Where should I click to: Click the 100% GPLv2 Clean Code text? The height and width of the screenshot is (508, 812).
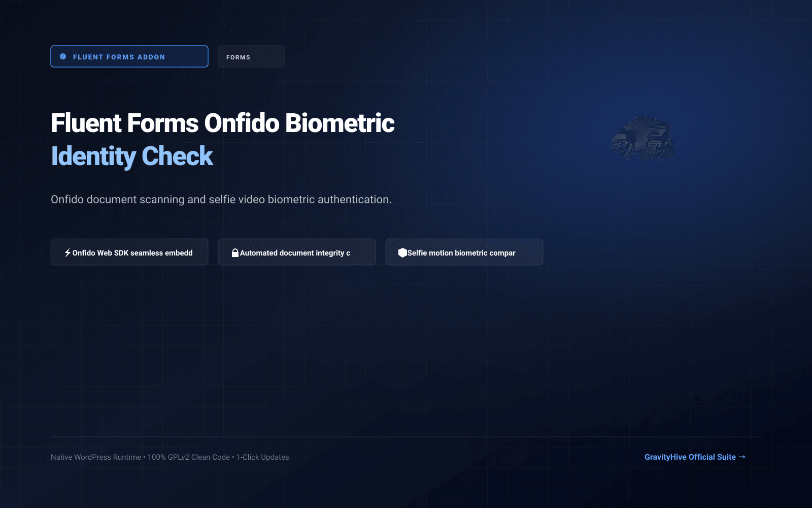coord(189,457)
